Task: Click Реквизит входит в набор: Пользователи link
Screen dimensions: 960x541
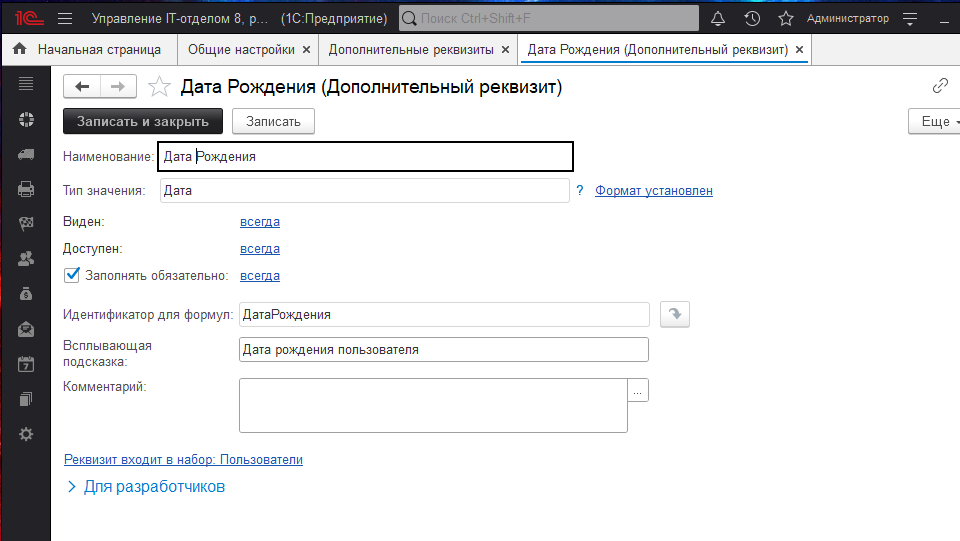Action: (x=183, y=460)
